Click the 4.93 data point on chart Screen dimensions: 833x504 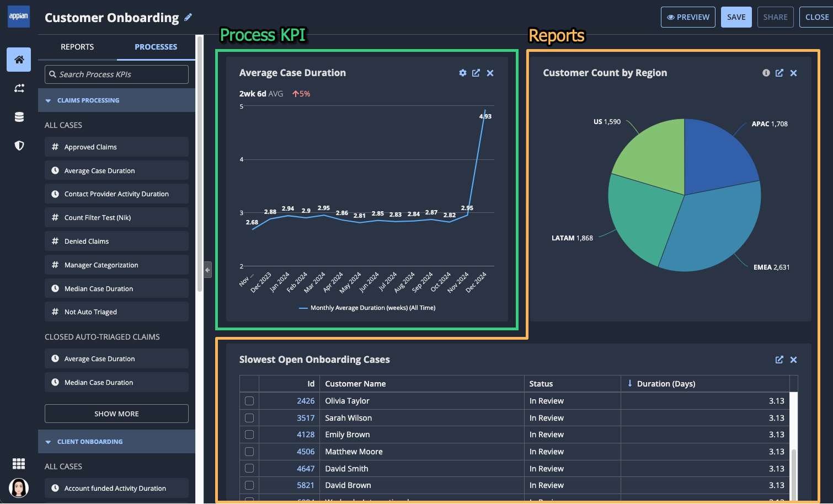click(485, 110)
